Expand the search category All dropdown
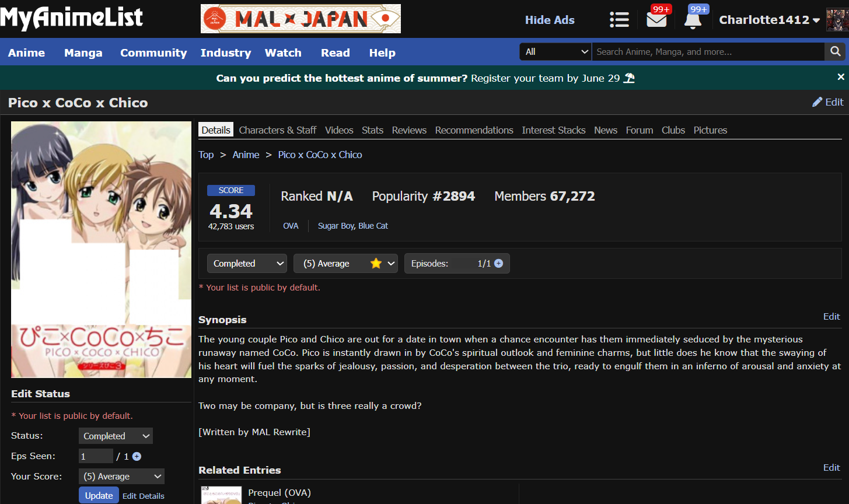This screenshot has height=504, width=849. pos(555,52)
